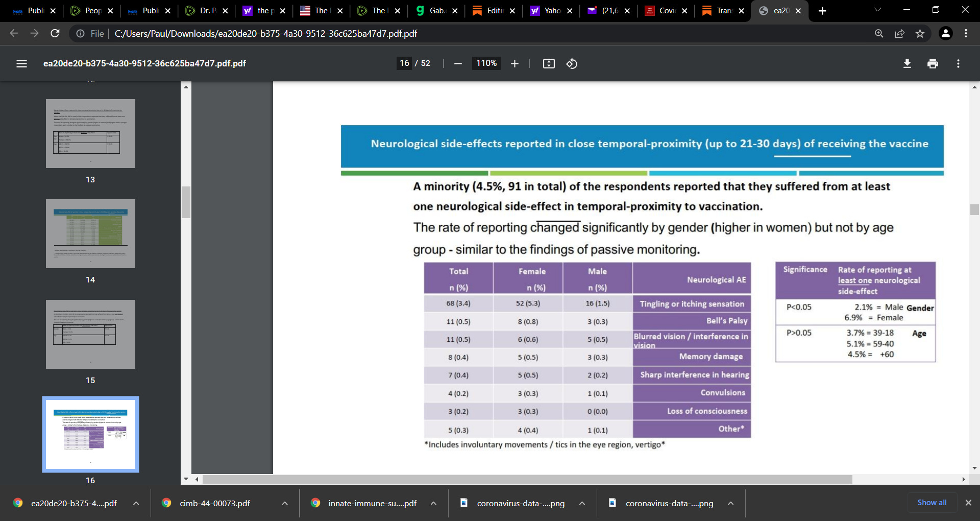This screenshot has height=521, width=980.
Task: Click the "68 (3.4)" total cell
Action: (458, 303)
